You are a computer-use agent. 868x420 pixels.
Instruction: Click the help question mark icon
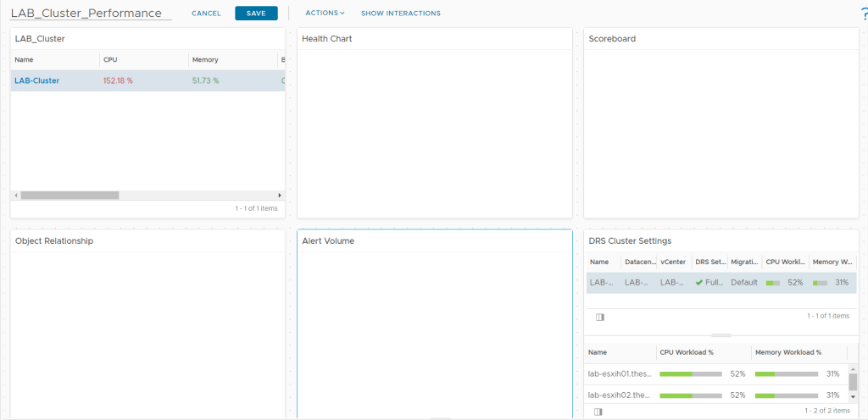pos(863,14)
